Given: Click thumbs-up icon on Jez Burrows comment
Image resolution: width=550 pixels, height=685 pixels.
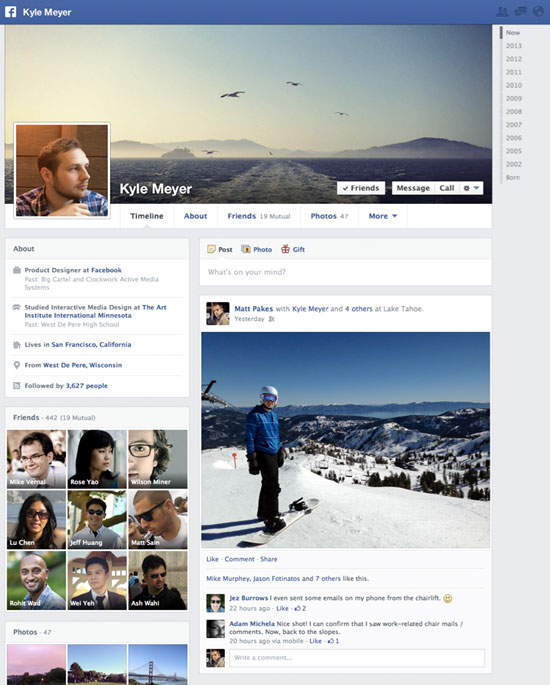Looking at the screenshot, I should click(x=297, y=608).
